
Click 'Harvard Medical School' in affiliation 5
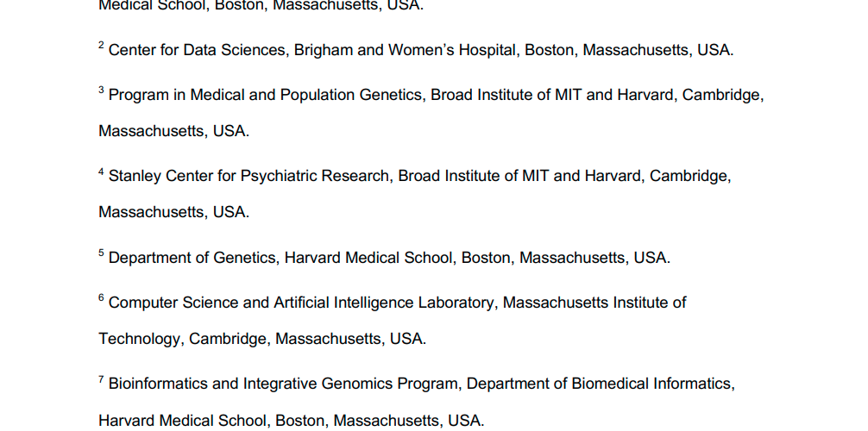[x=368, y=259]
